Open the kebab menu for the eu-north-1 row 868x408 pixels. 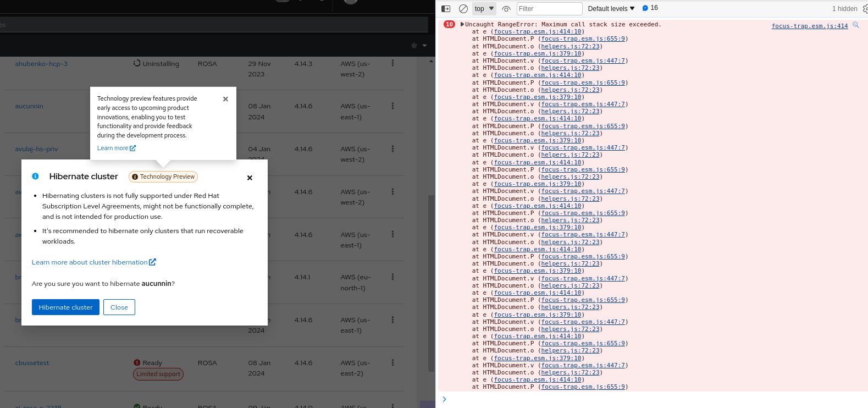click(x=392, y=277)
